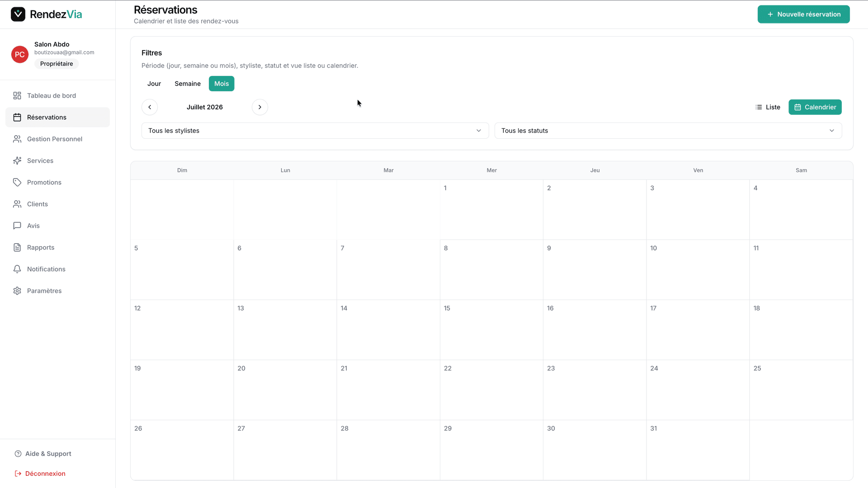The height and width of the screenshot is (488, 868).
Task: Click the boutizouaa@gmail.com email text
Action: pos(64,52)
